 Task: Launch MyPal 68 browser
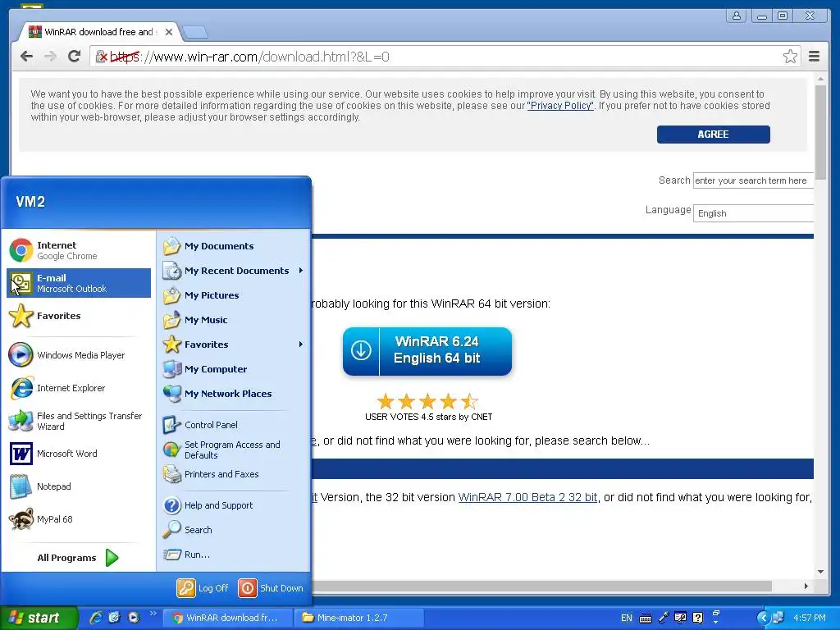(78, 519)
